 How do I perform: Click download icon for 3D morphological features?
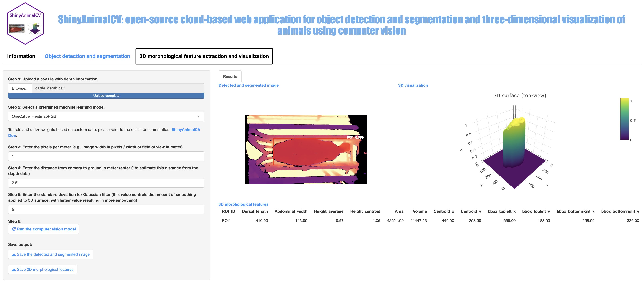[x=14, y=270]
